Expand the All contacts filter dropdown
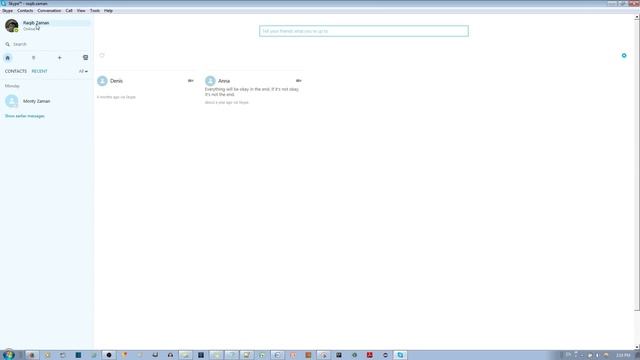 [83, 71]
